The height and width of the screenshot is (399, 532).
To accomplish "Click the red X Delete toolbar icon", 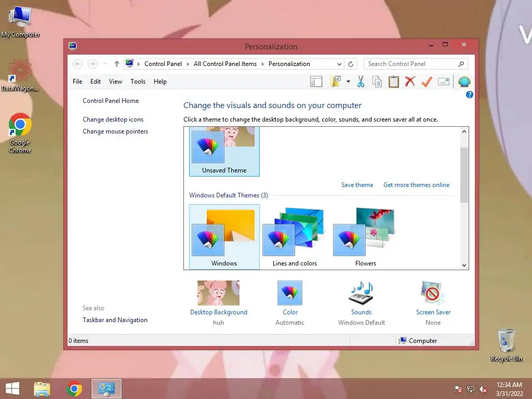I will (410, 82).
